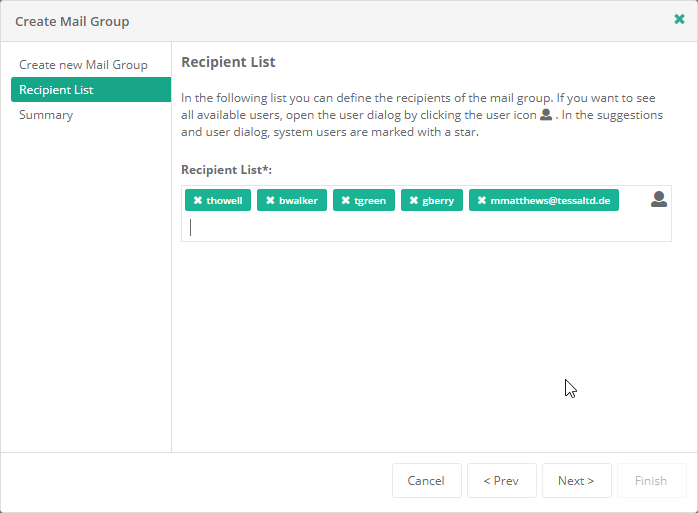Click the tgreen recipient name
The width and height of the screenshot is (698, 513).
pyautogui.click(x=370, y=201)
